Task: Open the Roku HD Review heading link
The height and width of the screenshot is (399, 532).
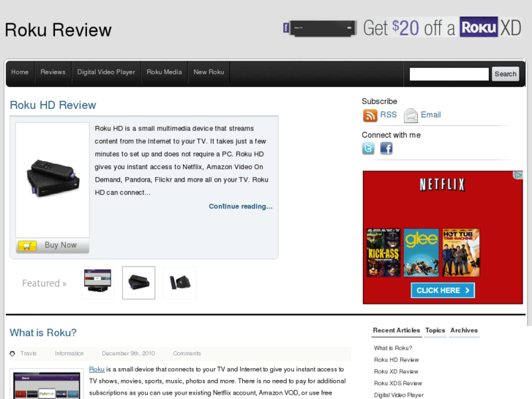Action: [x=53, y=105]
